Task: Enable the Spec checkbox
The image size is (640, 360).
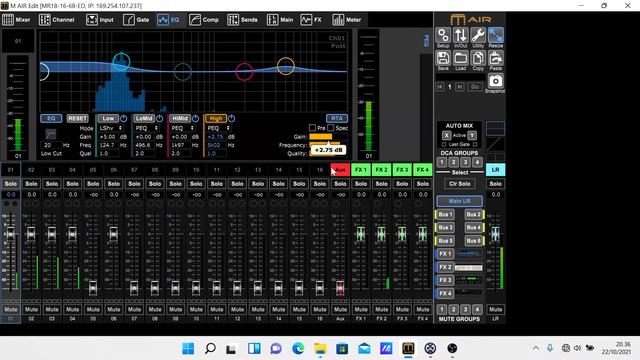Action: pos(331,128)
